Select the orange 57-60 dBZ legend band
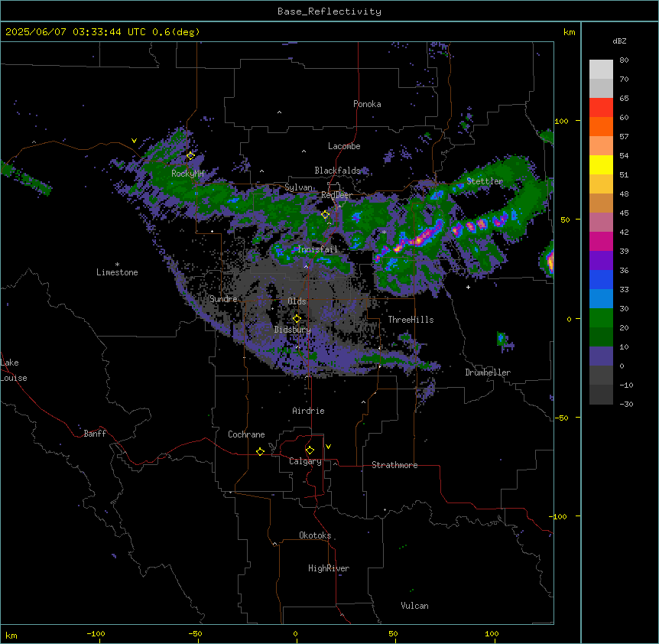 point(601,126)
